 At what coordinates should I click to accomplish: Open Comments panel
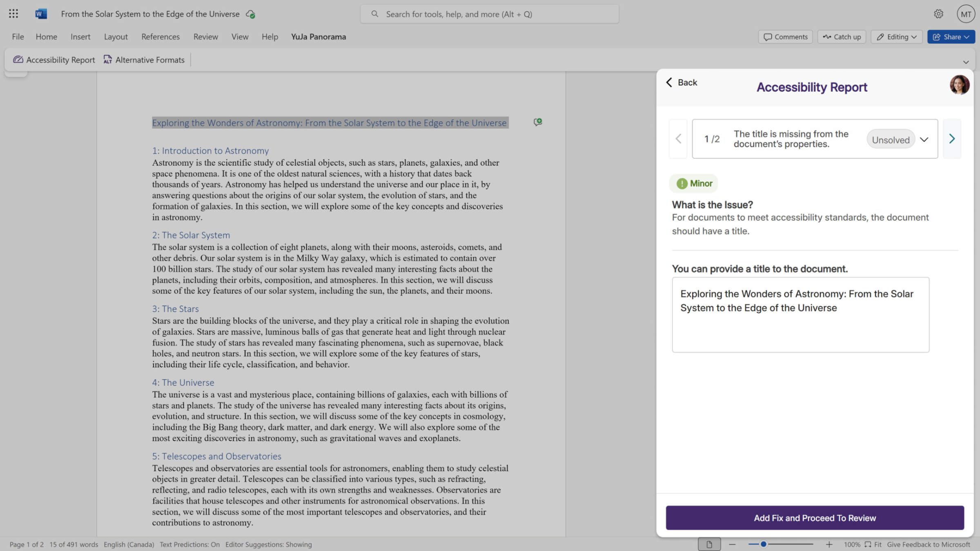point(785,36)
